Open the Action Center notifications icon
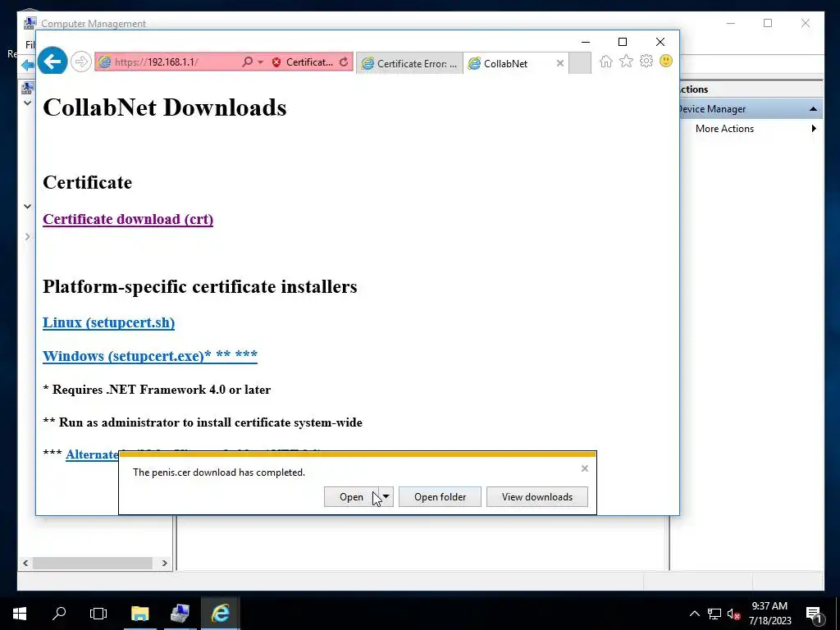The image size is (840, 630). (815, 614)
